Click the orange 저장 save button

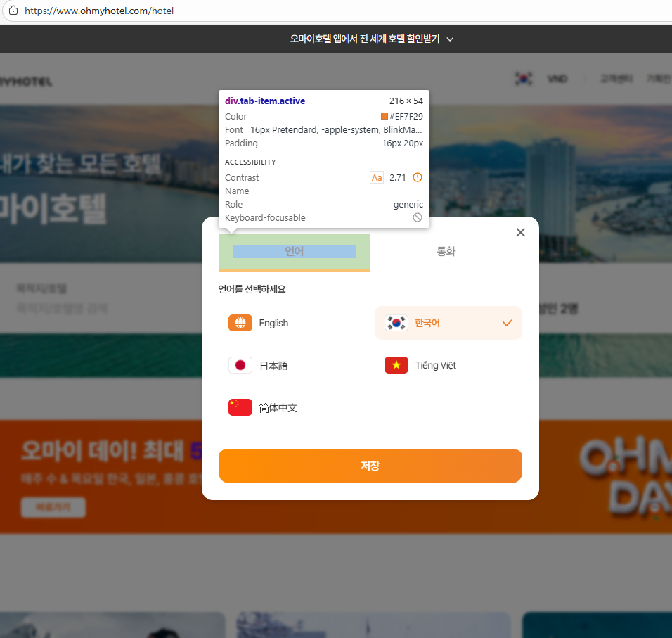click(370, 466)
